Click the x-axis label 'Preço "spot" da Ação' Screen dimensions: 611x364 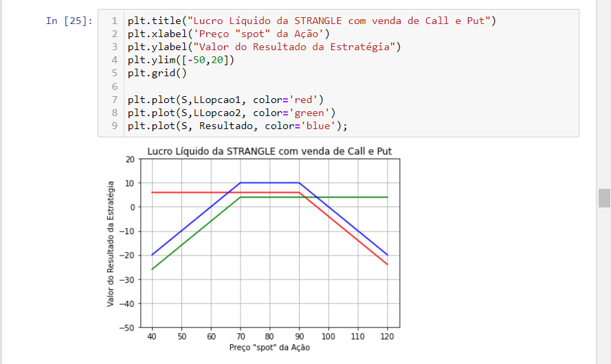pyautogui.click(x=269, y=348)
